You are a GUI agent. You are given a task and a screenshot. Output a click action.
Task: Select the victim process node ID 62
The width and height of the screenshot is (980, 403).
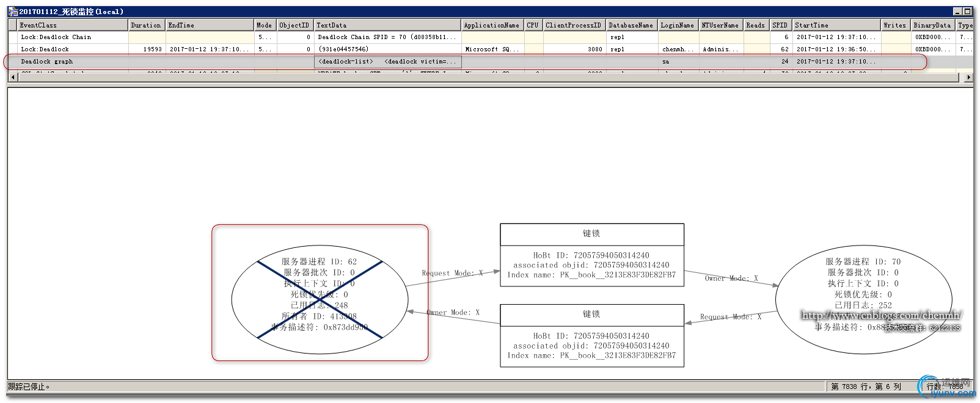[x=320, y=299]
